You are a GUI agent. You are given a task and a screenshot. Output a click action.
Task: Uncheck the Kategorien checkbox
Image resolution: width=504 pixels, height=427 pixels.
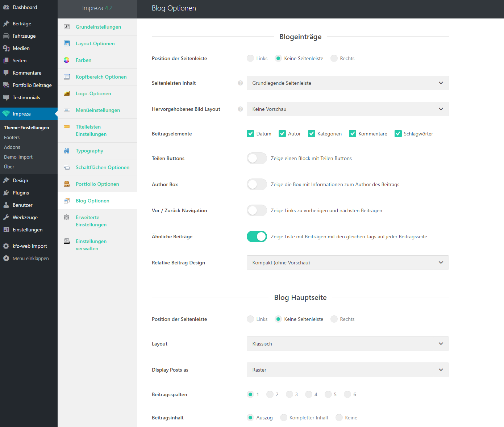[312, 134]
